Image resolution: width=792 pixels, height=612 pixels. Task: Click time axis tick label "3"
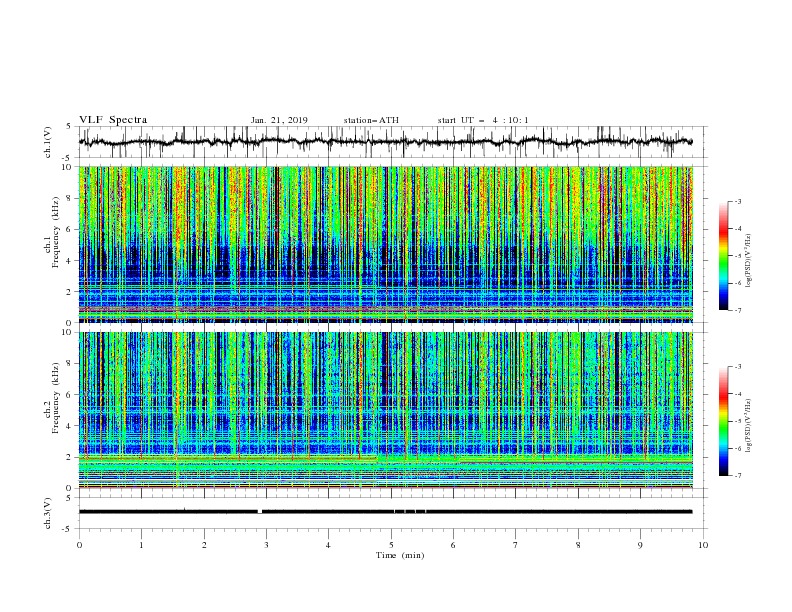point(266,545)
